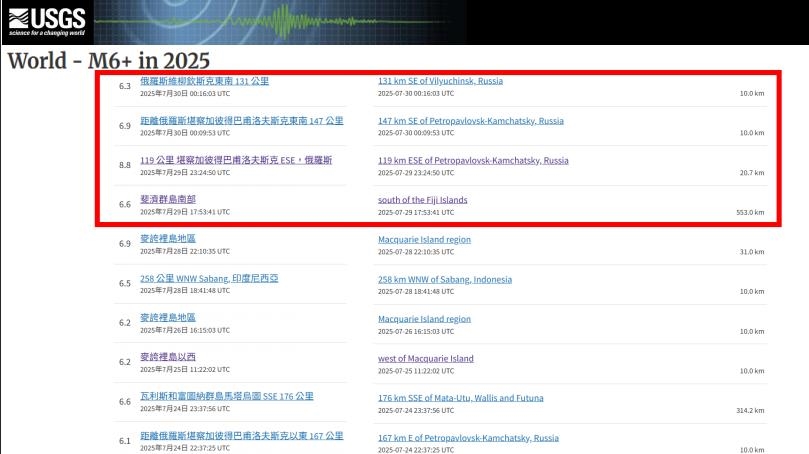Click the seismograph banner image
The width and height of the screenshot is (809, 454).
click(280, 22)
